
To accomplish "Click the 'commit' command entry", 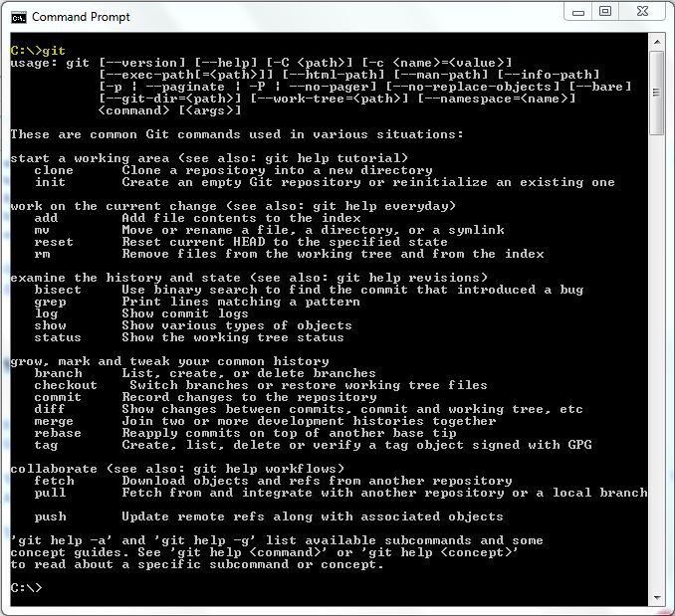I will 58,397.
